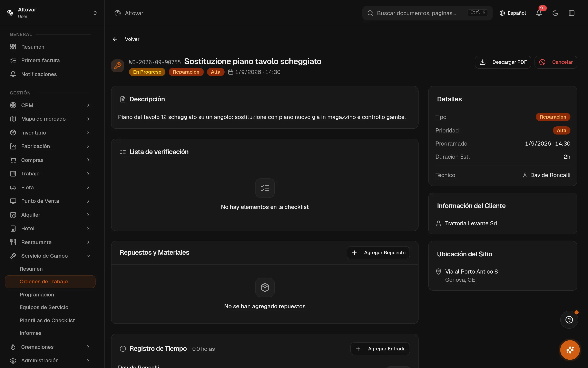Click the Via al Porto Antico 8 address
The height and width of the screenshot is (368, 588).
click(471, 272)
